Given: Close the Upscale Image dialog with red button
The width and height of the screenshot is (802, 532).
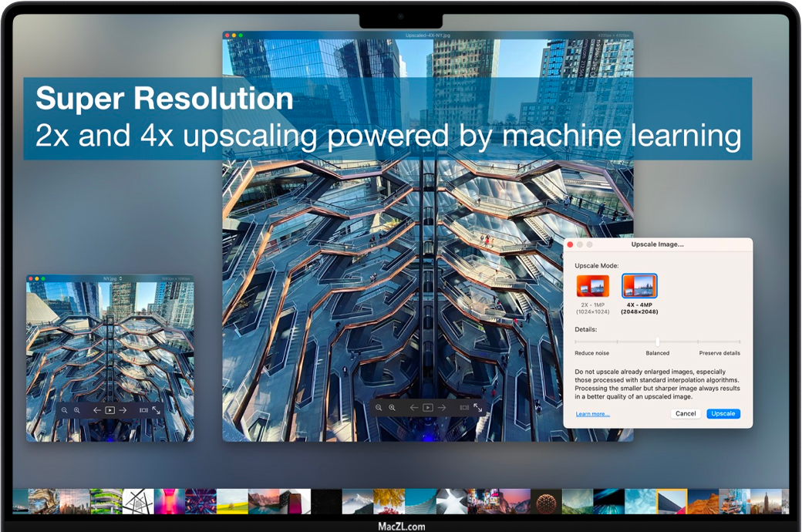Looking at the screenshot, I should (571, 244).
